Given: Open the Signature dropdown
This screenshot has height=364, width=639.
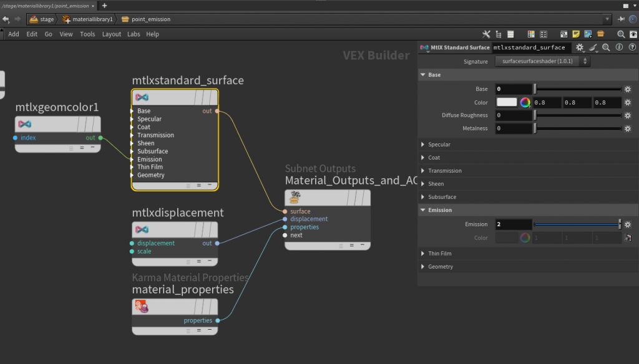Looking at the screenshot, I should [542, 62].
